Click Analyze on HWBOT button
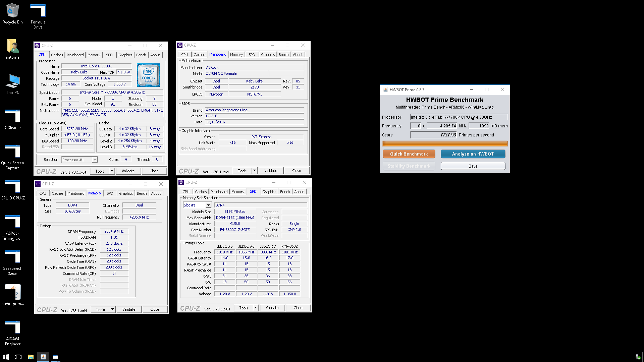The height and width of the screenshot is (362, 644). pos(473,154)
